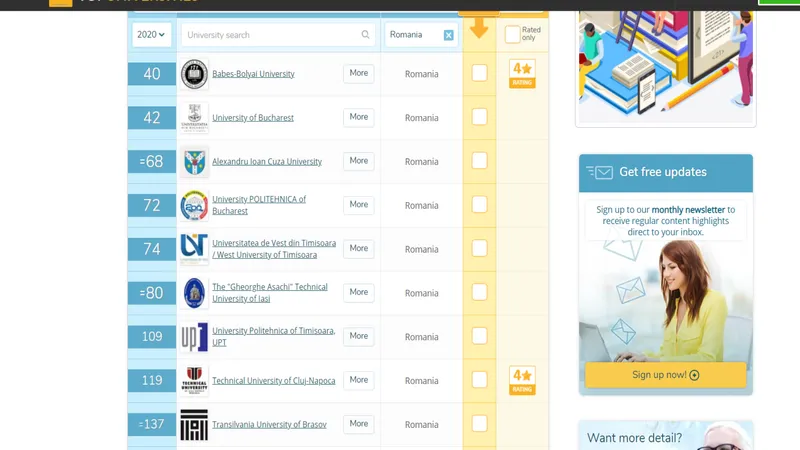This screenshot has width=800, height=450.
Task: Click the orange sort arrow icon
Action: click(479, 28)
